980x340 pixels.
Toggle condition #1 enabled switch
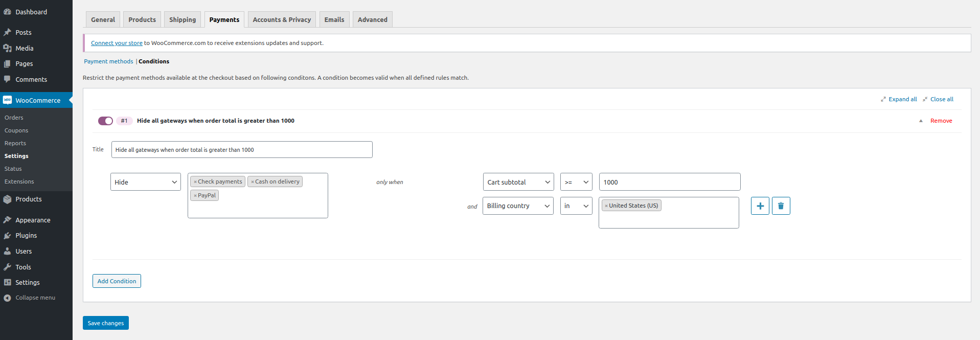[105, 121]
